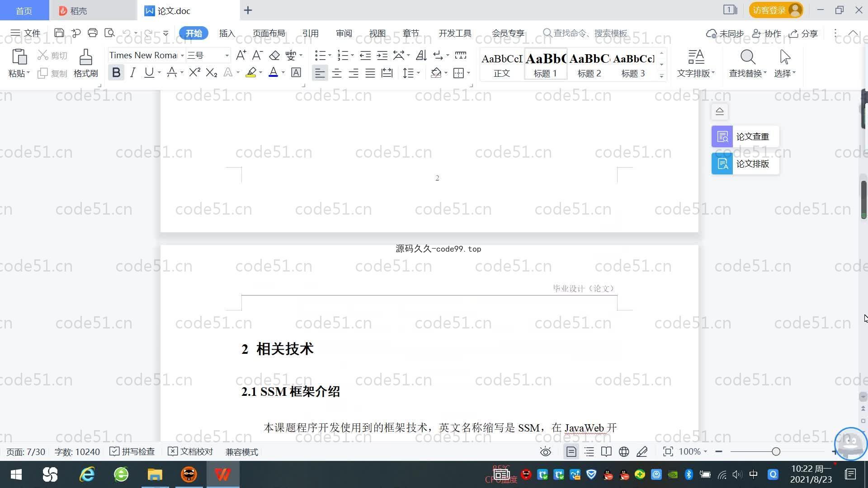
Task: Click the sort icon
Action: coord(421,55)
